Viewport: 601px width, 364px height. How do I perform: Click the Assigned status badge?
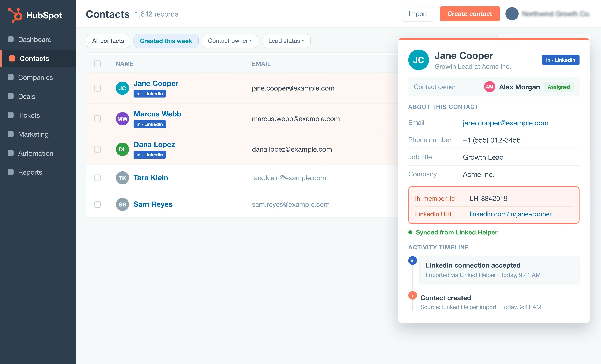coord(559,87)
